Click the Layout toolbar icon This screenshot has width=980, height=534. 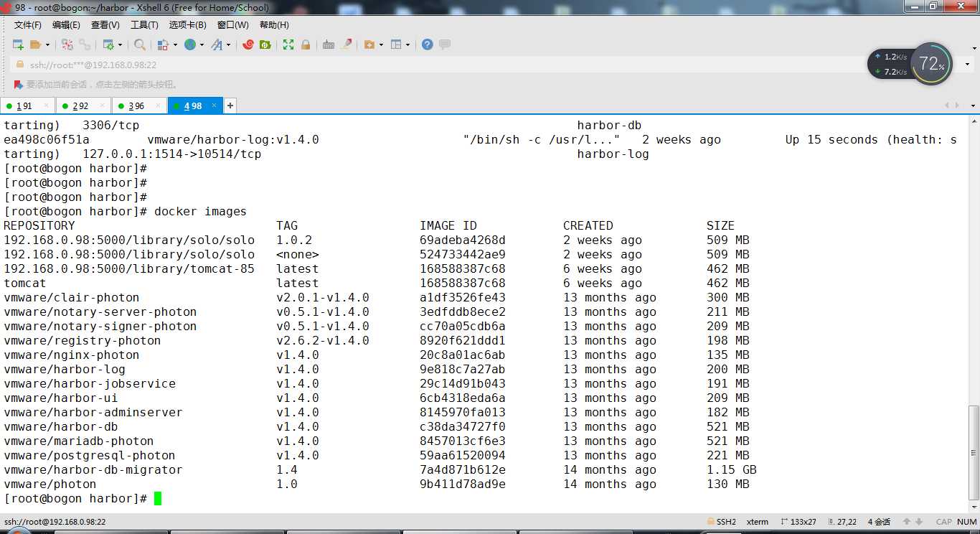[396, 44]
